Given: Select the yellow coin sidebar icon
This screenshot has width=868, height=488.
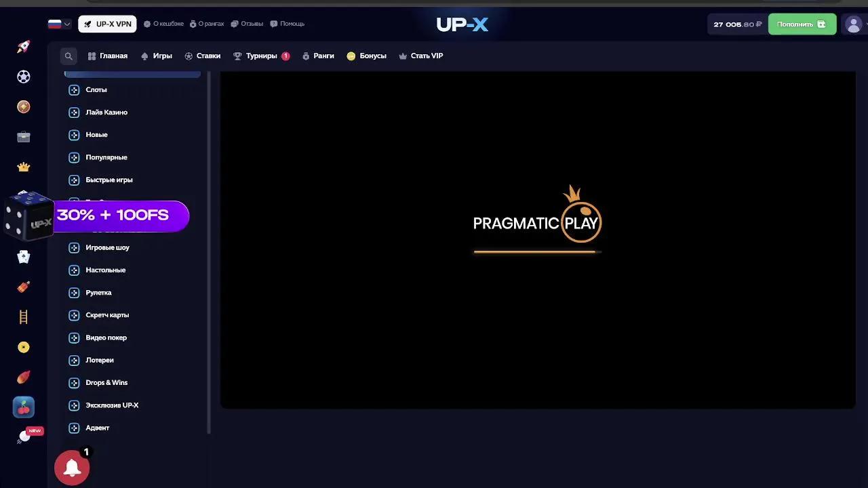Looking at the screenshot, I should pyautogui.click(x=24, y=347).
